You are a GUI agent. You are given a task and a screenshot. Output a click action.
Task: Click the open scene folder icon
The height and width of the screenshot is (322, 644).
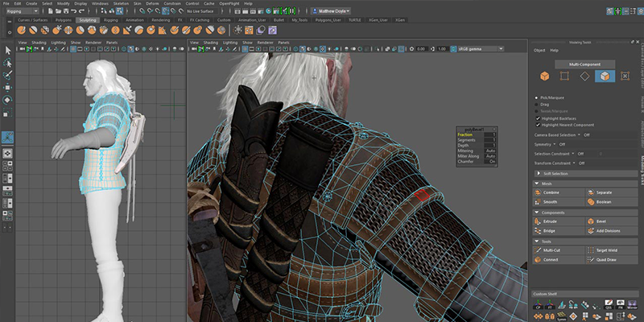[58, 11]
